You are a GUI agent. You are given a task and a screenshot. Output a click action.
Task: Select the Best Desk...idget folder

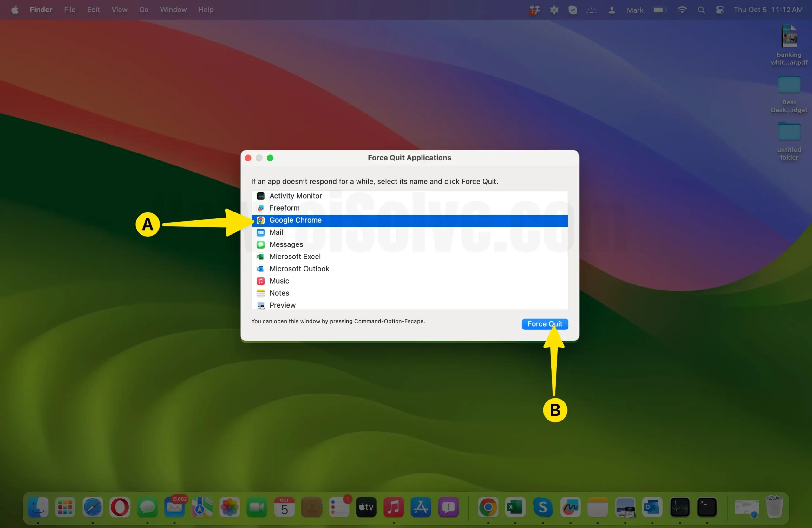[x=789, y=95]
